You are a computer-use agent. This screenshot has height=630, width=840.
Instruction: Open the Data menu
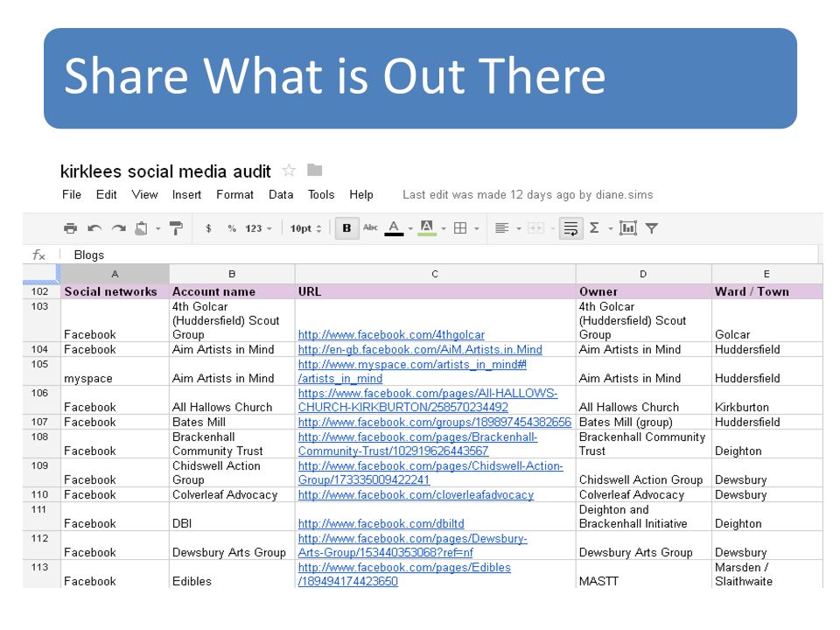tap(281, 195)
